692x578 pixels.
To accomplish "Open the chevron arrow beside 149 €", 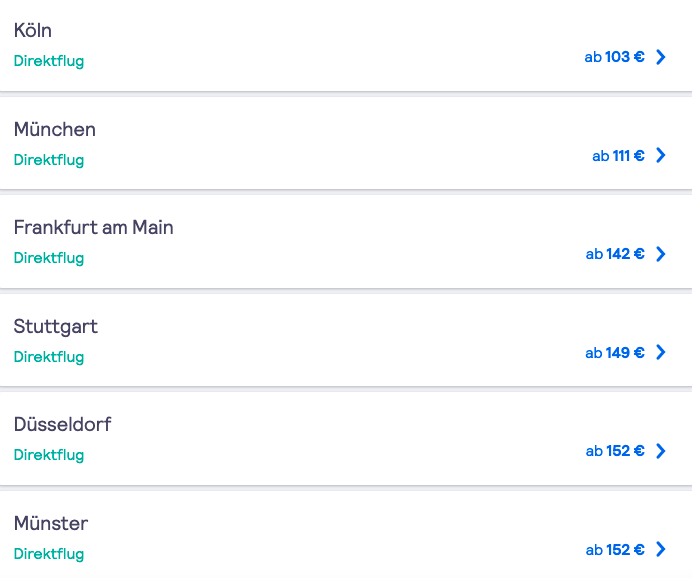I will pyautogui.click(x=661, y=352).
